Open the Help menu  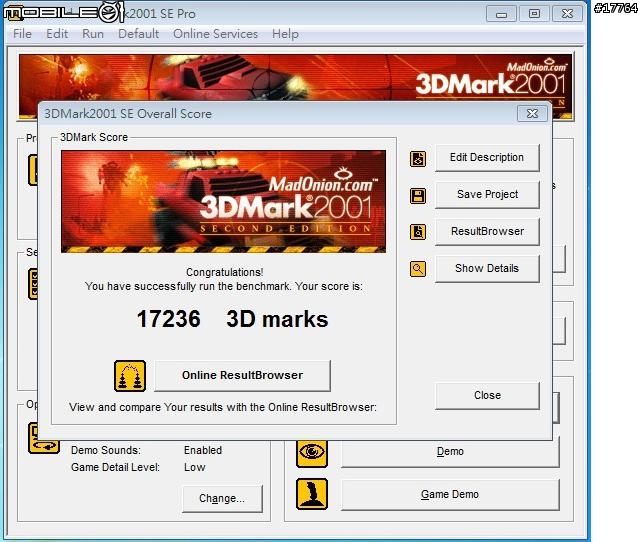pos(285,34)
